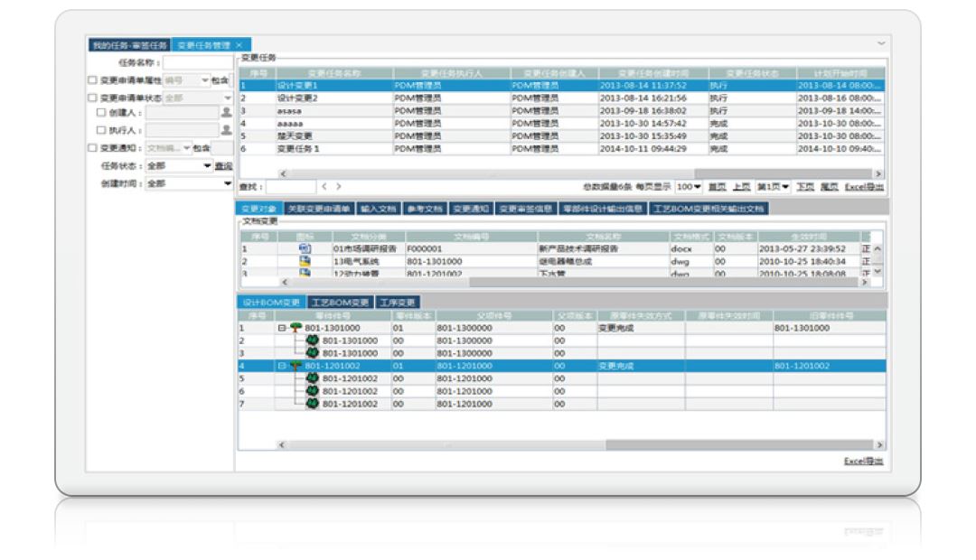Tick the 创建人 filter checkbox

coord(101,114)
